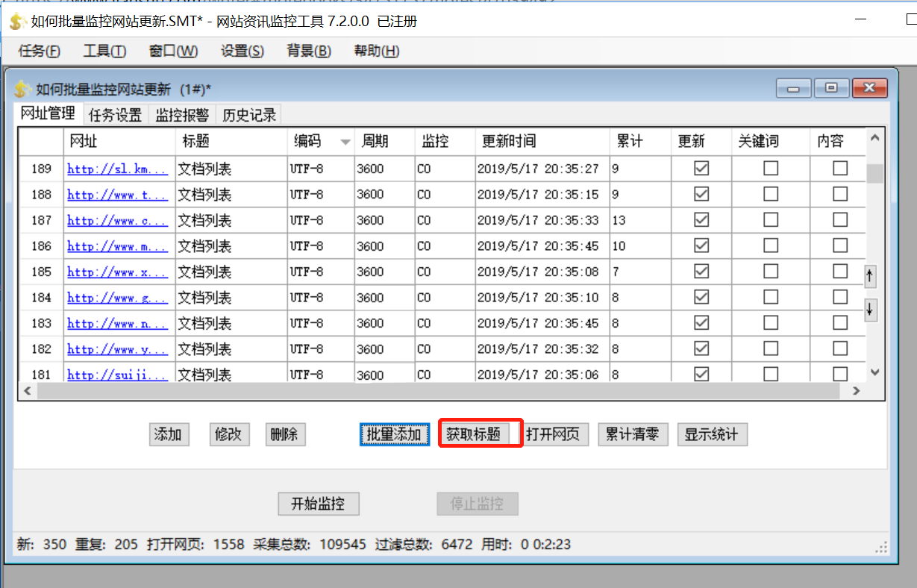Click the 修改 button
Screen dimensions: 917x588
tap(228, 434)
